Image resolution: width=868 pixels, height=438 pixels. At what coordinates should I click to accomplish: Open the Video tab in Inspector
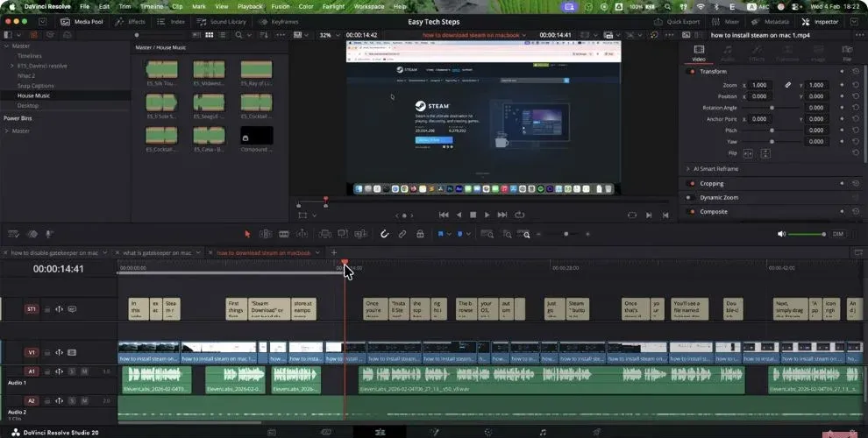tap(699, 53)
